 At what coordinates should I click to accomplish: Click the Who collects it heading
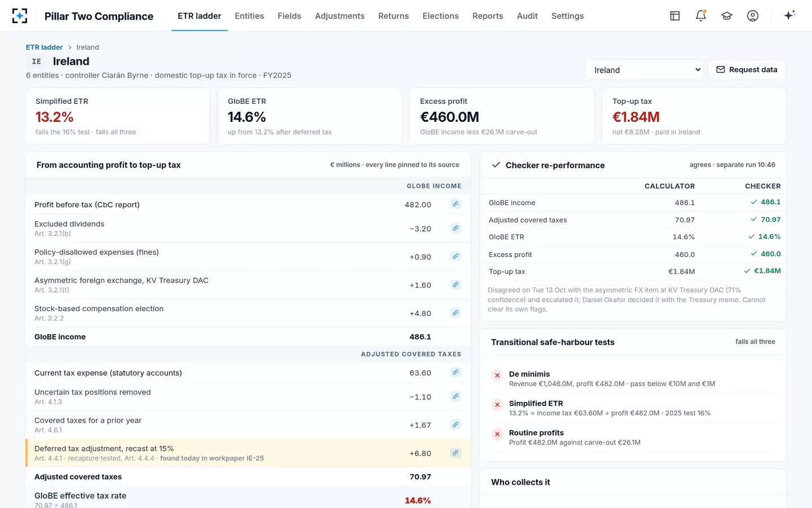(x=520, y=482)
